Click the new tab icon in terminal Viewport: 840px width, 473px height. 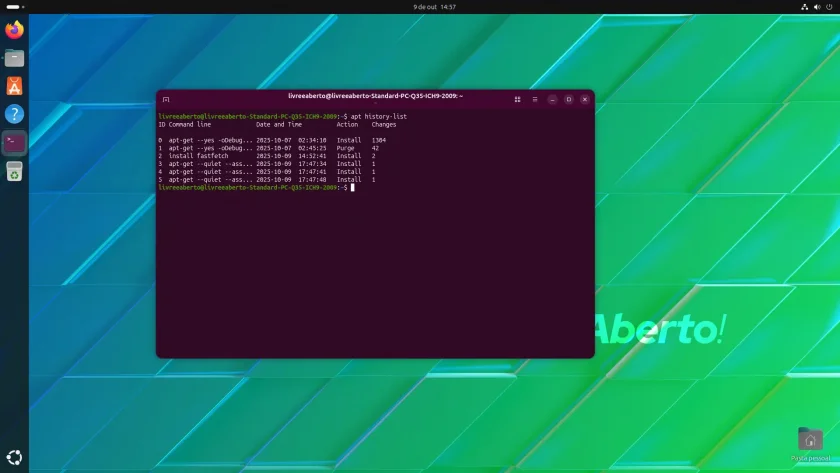coord(166,100)
